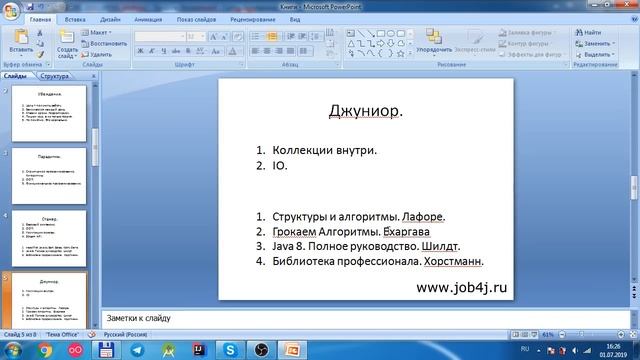This screenshot has width=640, height=360.
Task: Open the Font size dropdown
Action: pos(202,37)
